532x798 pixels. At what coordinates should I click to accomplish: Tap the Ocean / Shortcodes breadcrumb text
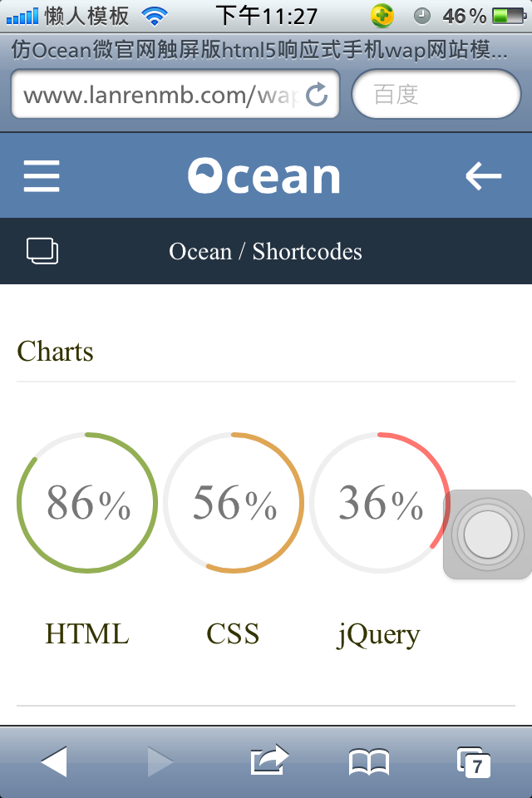pos(265,251)
